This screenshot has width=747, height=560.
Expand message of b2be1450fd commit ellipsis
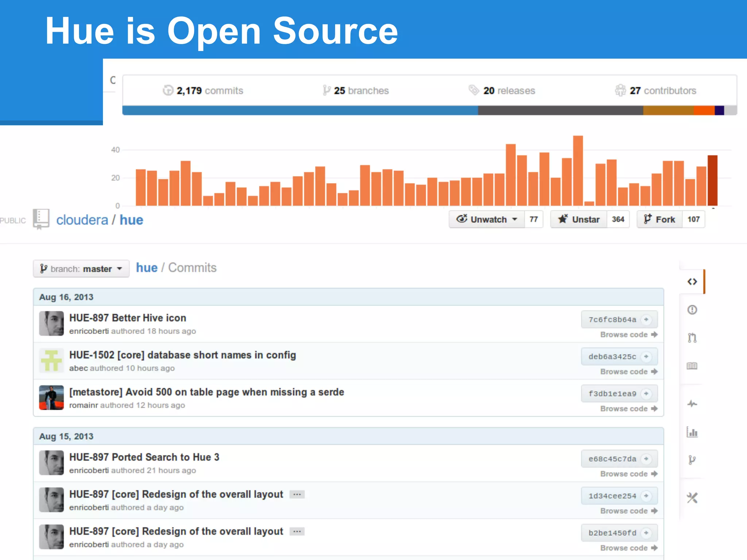[x=297, y=532]
